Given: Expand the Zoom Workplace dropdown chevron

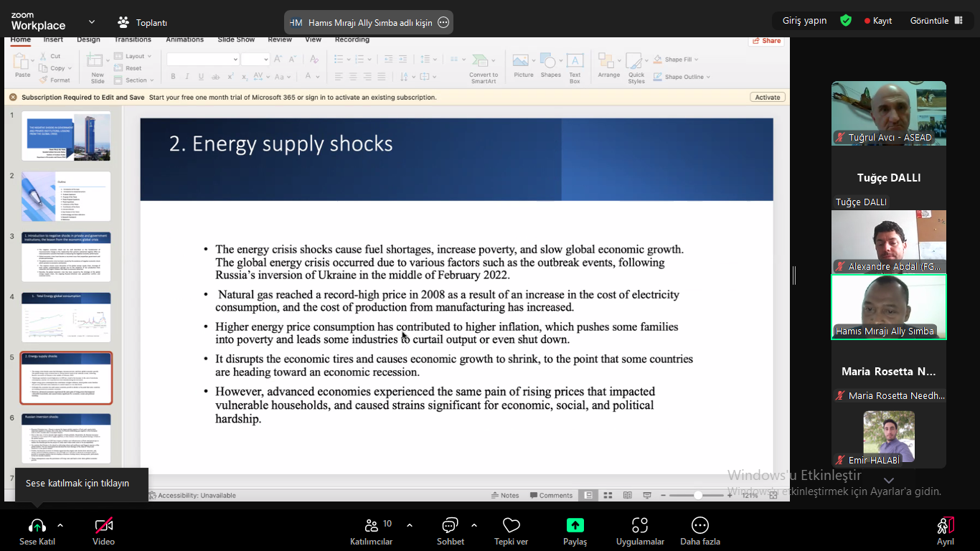Looking at the screenshot, I should [x=92, y=22].
